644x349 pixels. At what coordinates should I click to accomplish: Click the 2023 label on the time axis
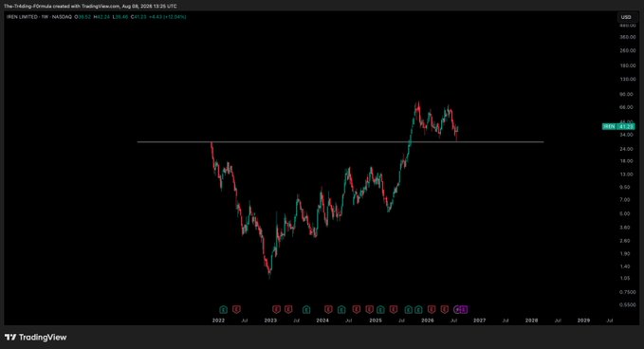pos(270,321)
